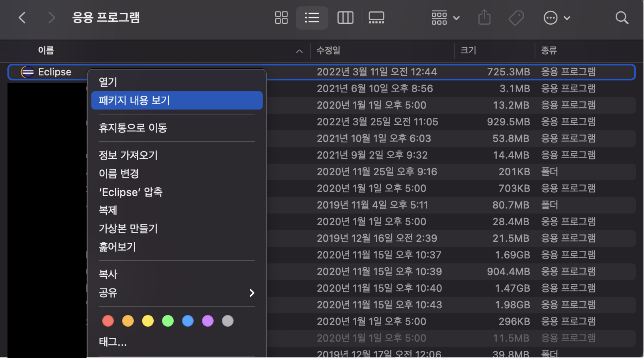The width and height of the screenshot is (644, 359).
Task: Click the Eclipse application icon
Action: [27, 72]
